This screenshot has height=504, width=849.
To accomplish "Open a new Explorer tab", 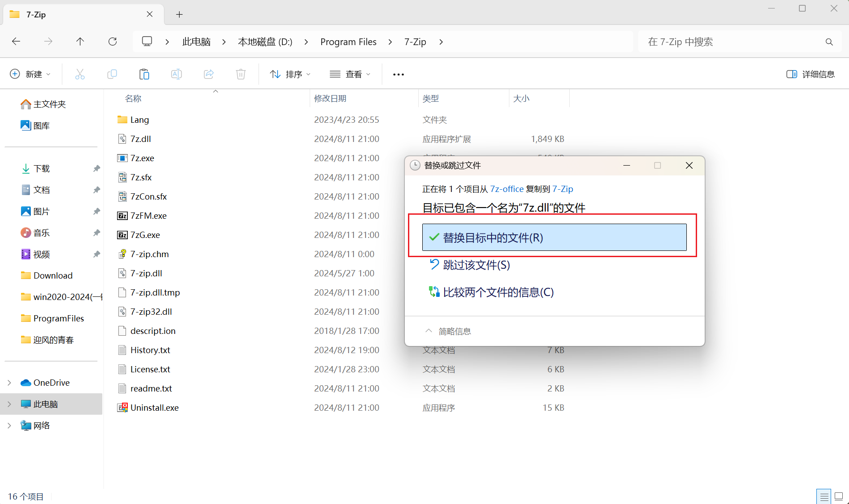I will [179, 15].
